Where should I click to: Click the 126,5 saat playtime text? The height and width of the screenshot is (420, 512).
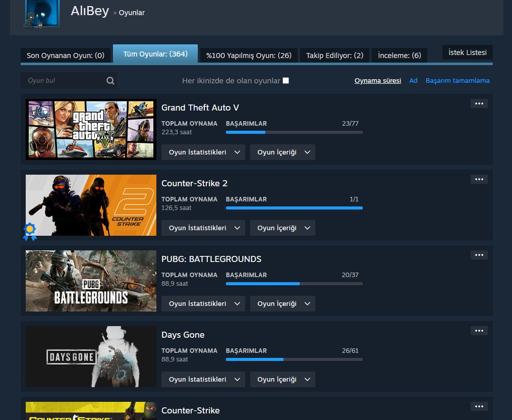pos(177,208)
